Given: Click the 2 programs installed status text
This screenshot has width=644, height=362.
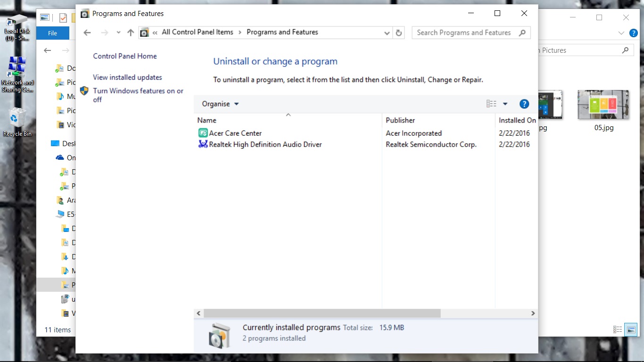Looking at the screenshot, I should tap(274, 338).
